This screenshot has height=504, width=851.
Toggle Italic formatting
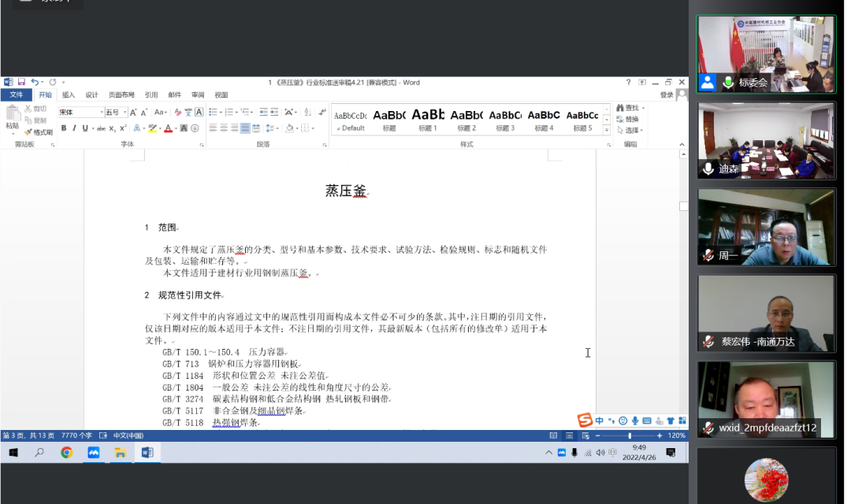coord(73,128)
